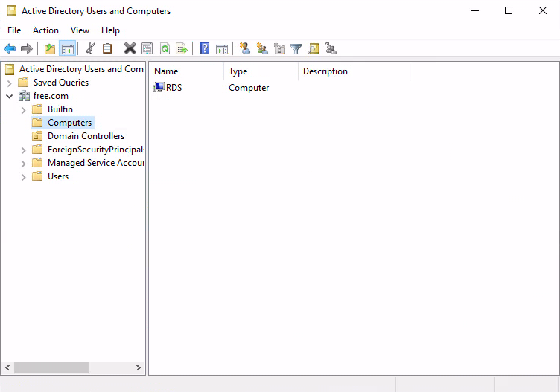Select the Saved Queries folder
560x392 pixels.
tap(61, 83)
